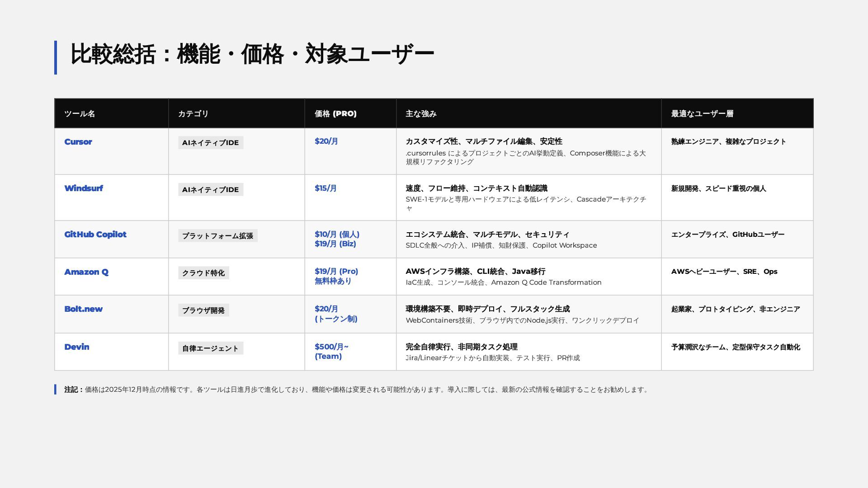
Task: Click the 主な強み column header
Action: [421, 114]
